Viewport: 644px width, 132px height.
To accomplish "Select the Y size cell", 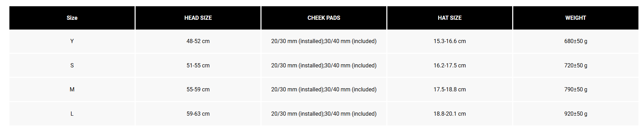I will pyautogui.click(x=72, y=41).
